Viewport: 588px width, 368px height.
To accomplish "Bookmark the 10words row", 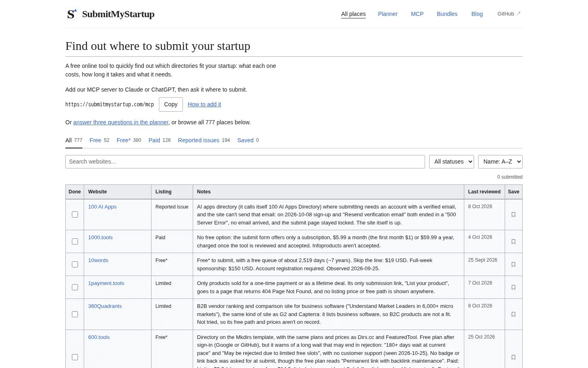I will pos(513,265).
